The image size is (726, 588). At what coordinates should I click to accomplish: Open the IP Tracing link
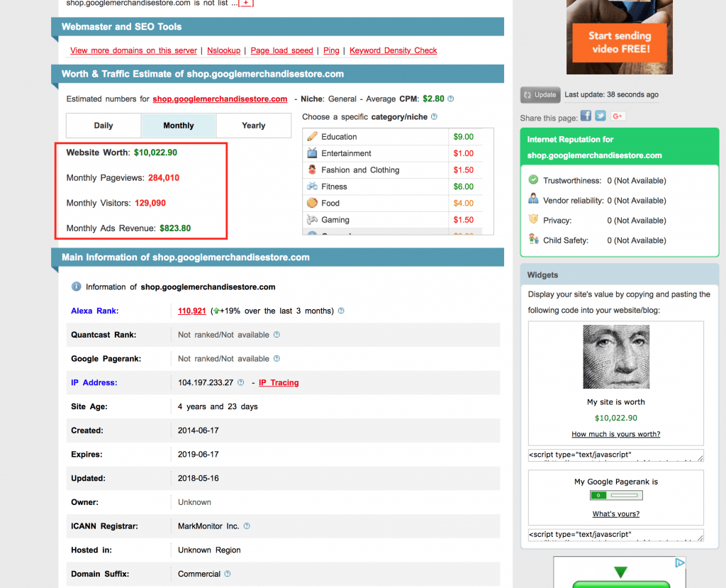tap(279, 382)
